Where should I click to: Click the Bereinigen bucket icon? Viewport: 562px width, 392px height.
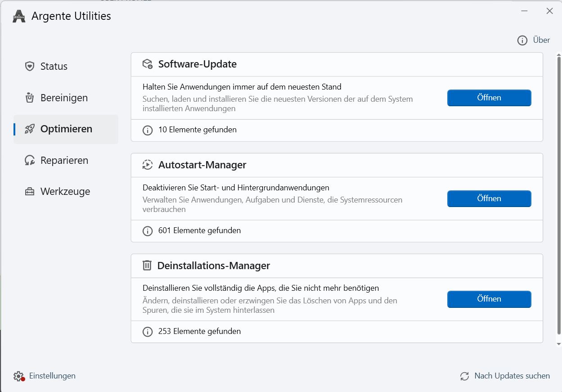(30, 98)
